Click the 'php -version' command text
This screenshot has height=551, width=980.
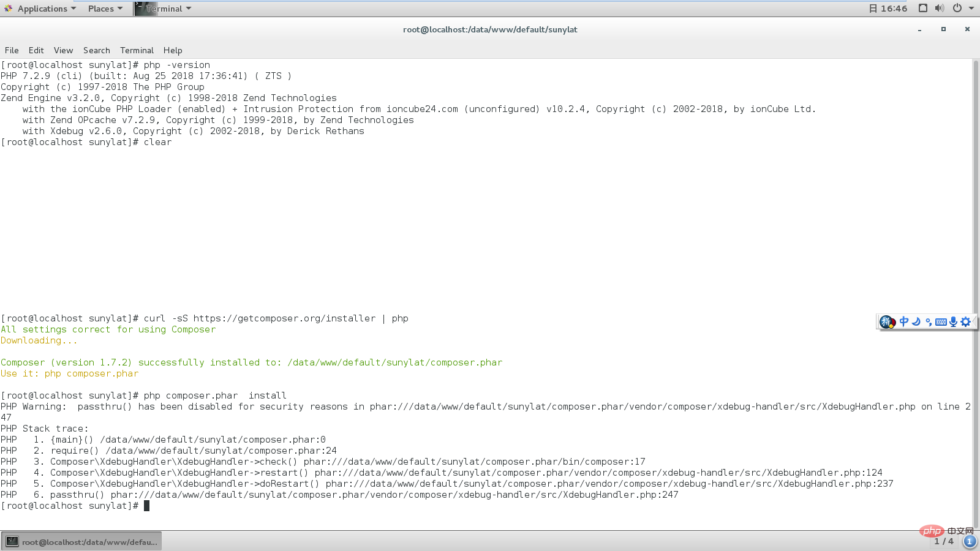point(177,65)
